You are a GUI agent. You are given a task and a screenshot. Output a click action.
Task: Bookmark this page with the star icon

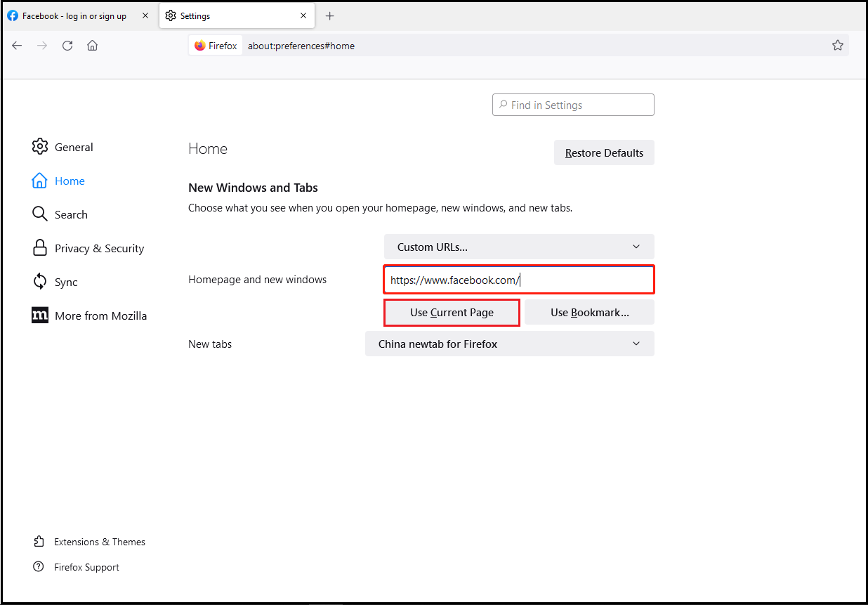(838, 46)
